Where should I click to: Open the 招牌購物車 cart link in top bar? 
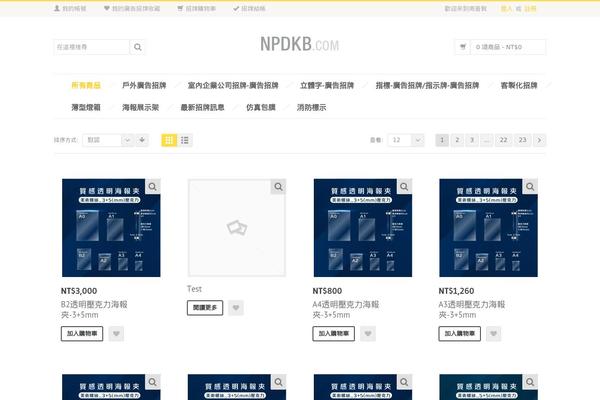[197, 8]
